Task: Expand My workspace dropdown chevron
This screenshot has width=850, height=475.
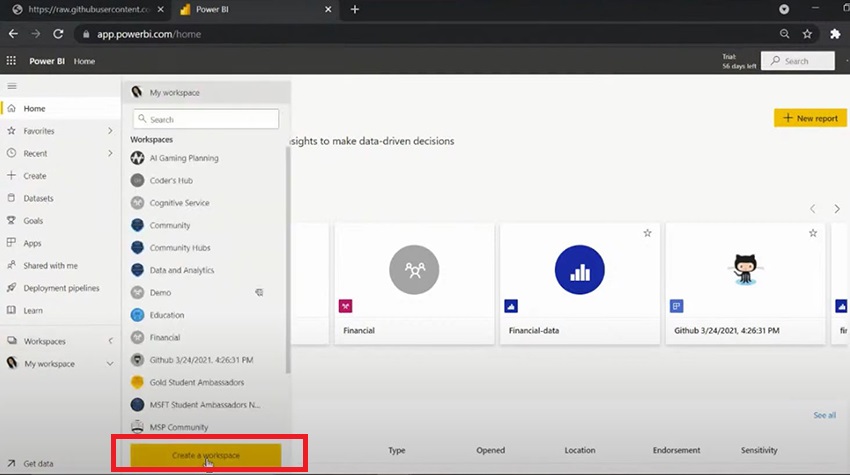Action: pos(110,364)
